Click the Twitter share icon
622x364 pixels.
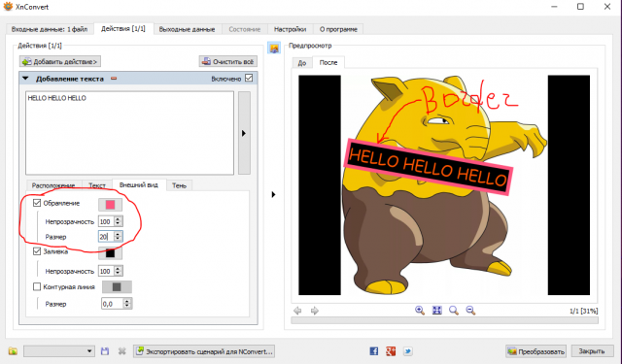(x=408, y=351)
